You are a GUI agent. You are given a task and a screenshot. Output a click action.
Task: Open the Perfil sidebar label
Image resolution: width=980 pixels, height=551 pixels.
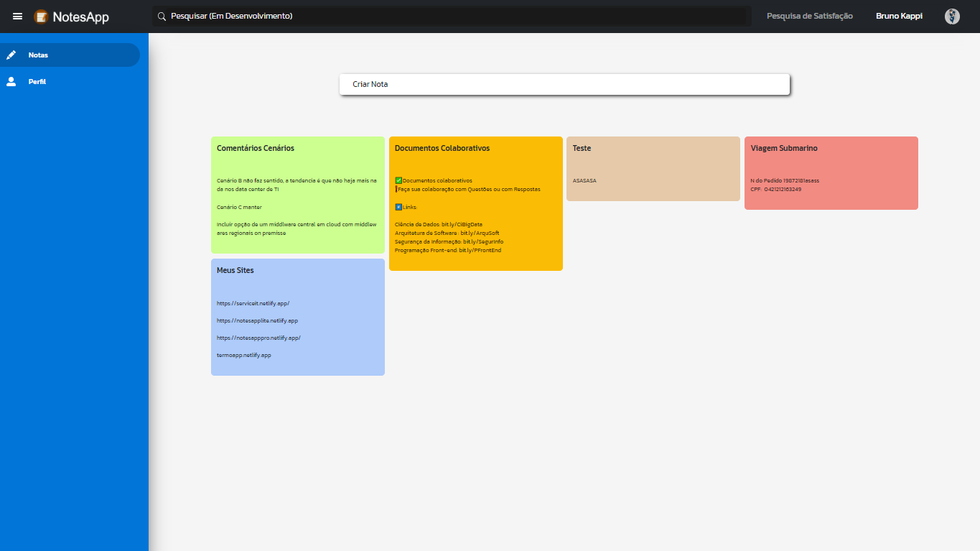pos(37,81)
